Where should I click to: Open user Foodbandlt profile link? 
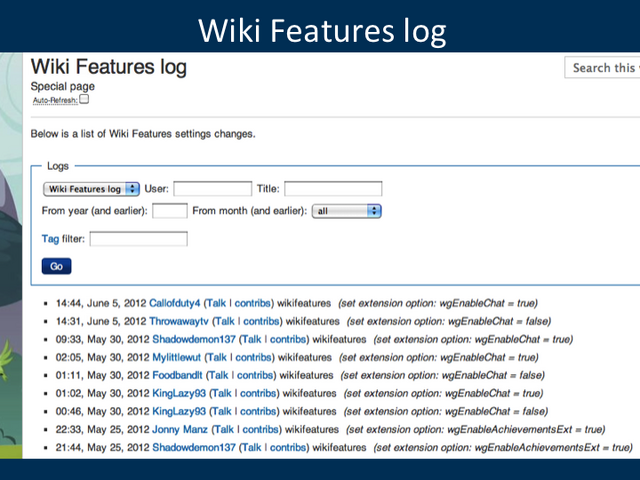177,375
